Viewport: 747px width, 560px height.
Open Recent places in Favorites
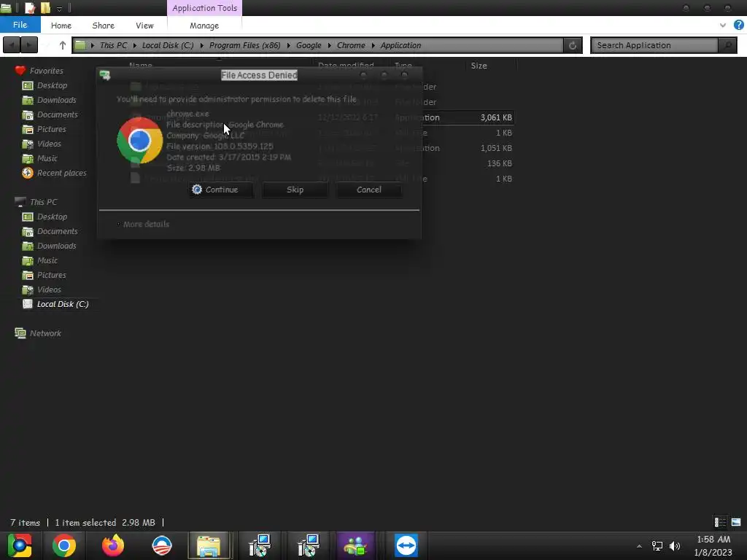click(x=61, y=173)
